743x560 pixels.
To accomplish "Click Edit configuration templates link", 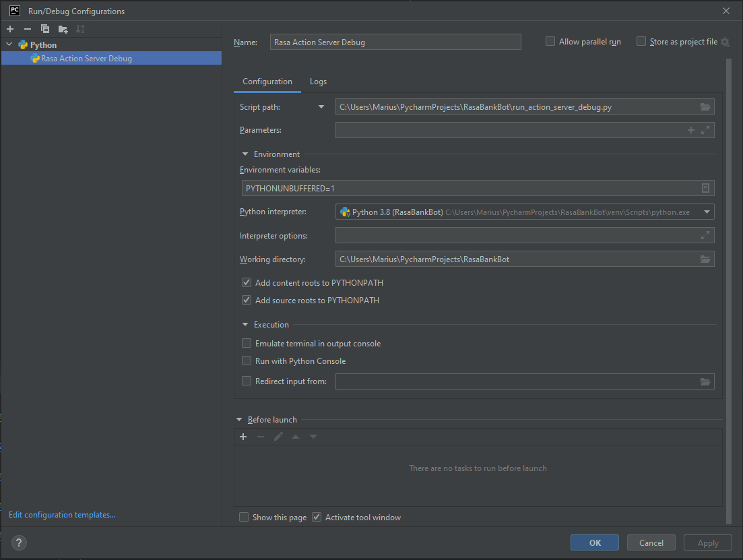I will tap(61, 514).
